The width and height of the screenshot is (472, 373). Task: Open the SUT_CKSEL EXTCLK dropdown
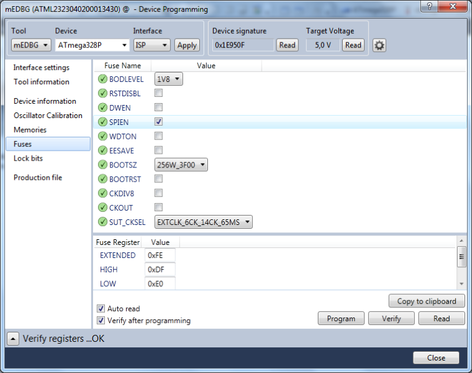coord(203,222)
